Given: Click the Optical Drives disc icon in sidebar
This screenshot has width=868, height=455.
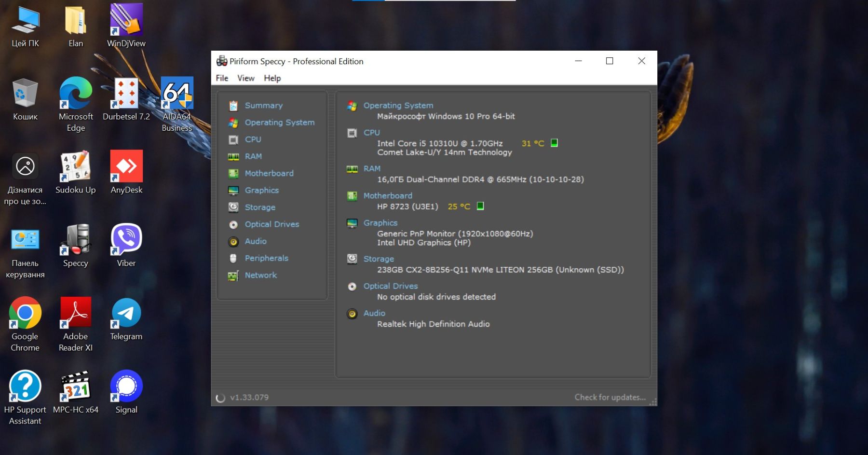Looking at the screenshot, I should [233, 225].
